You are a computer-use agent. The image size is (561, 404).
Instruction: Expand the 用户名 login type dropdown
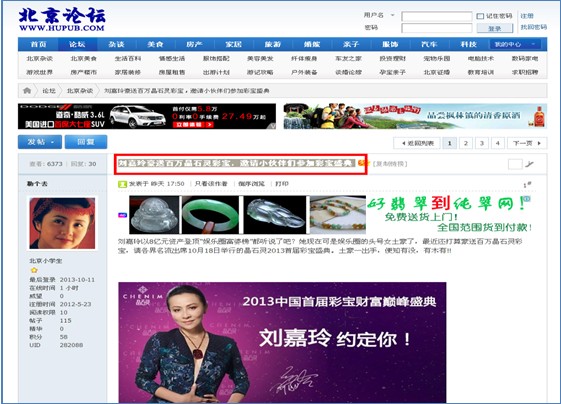click(x=392, y=15)
